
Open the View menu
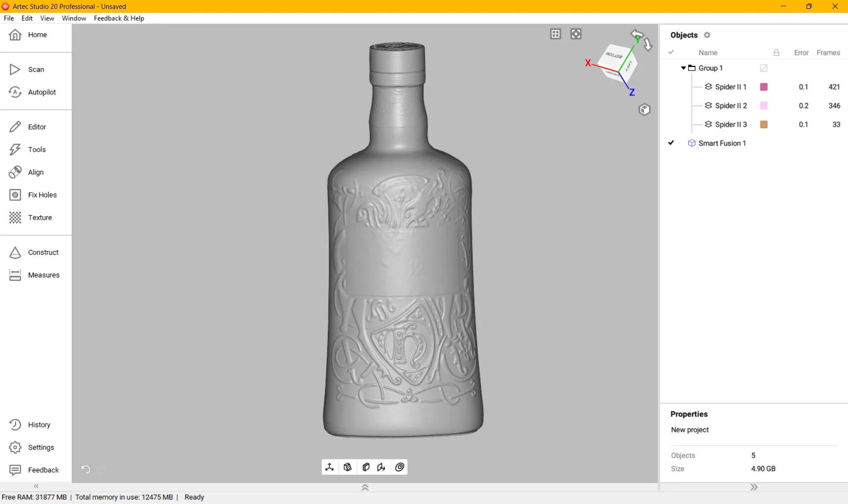tap(47, 18)
